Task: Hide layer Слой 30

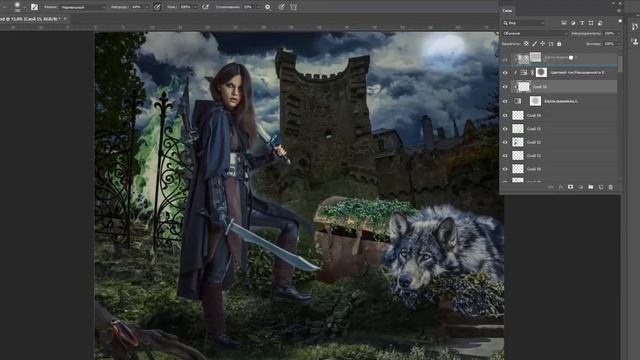Action: pyautogui.click(x=505, y=169)
